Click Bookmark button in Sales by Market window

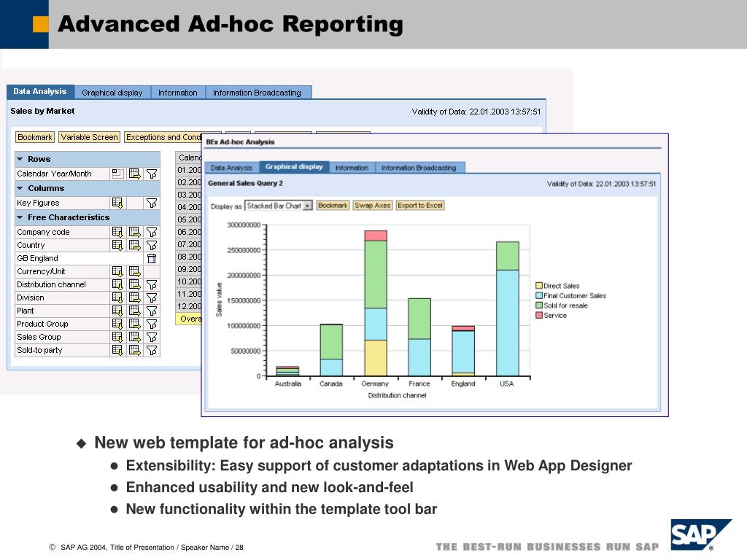click(35, 137)
